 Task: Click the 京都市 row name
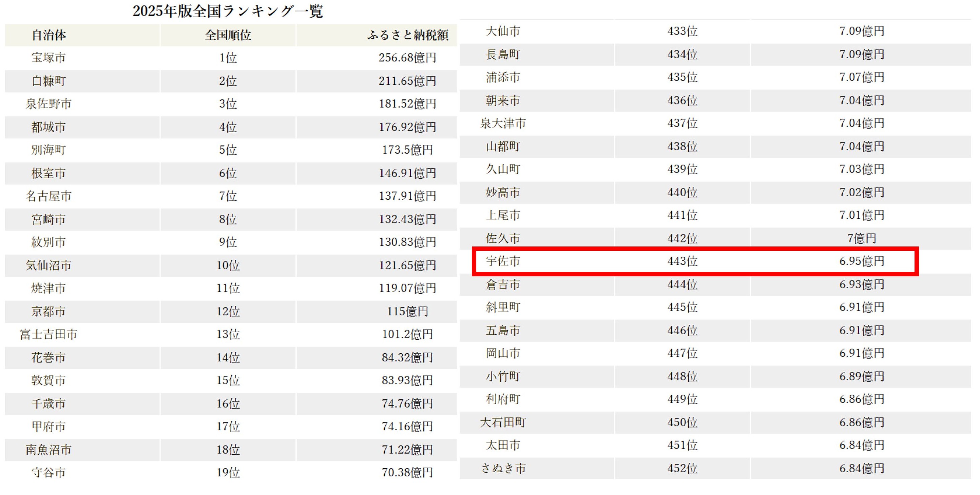[49, 311]
